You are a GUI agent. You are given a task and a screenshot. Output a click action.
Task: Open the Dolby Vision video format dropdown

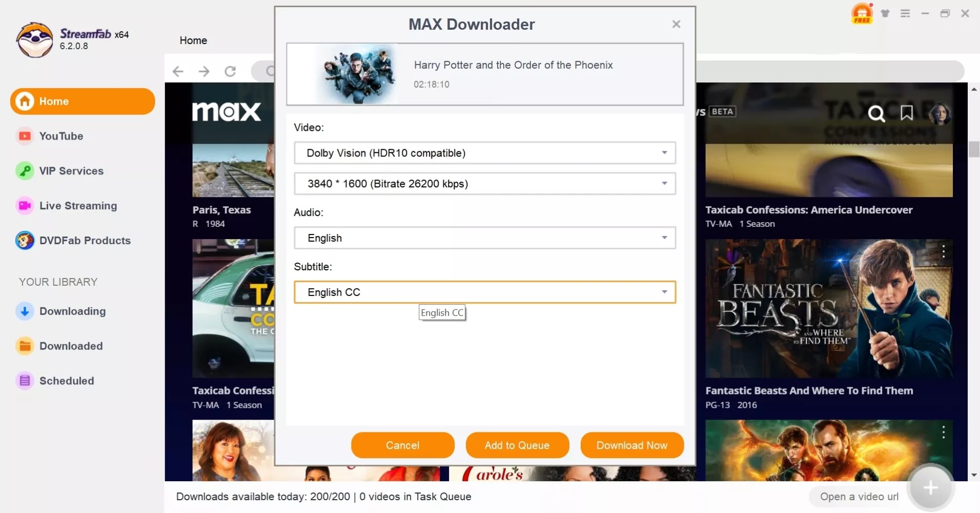point(485,153)
